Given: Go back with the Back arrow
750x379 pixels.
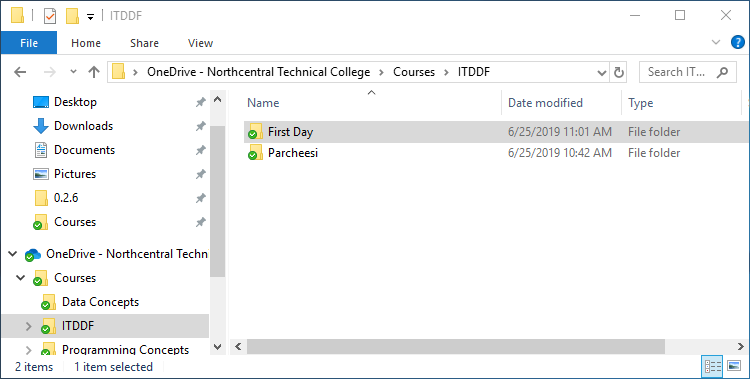Looking at the screenshot, I should point(20,72).
